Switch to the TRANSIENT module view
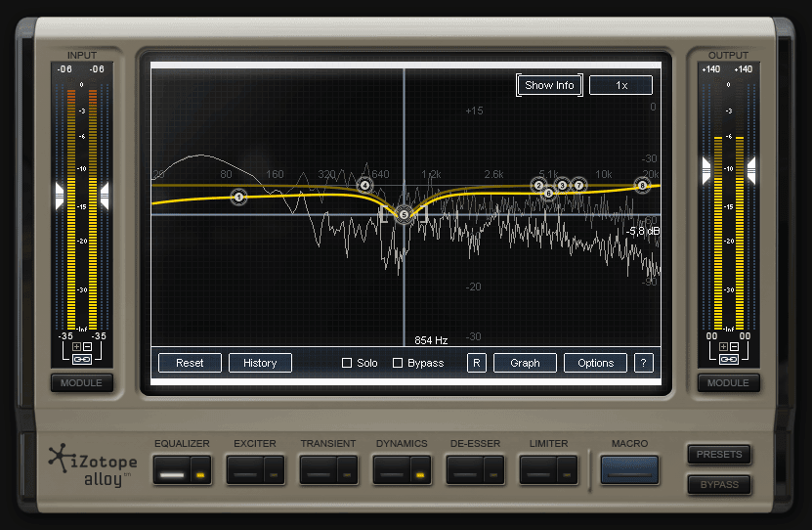 pyautogui.click(x=319, y=470)
